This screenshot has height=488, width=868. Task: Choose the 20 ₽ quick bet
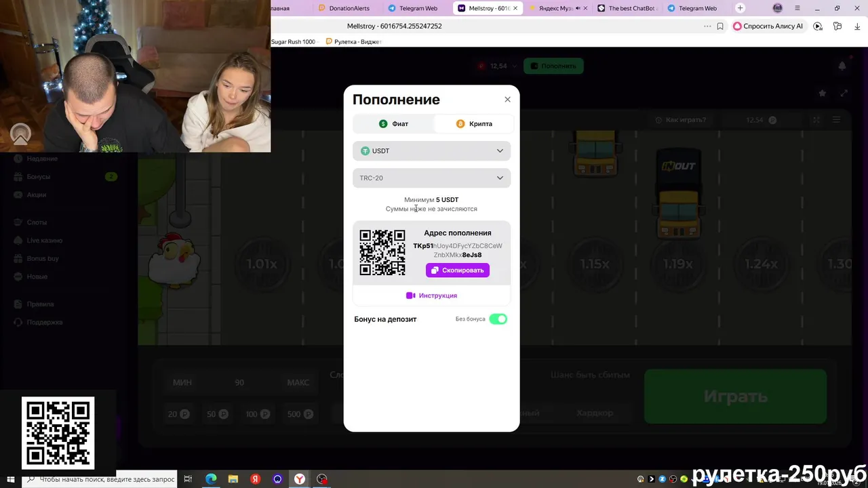[178, 414]
